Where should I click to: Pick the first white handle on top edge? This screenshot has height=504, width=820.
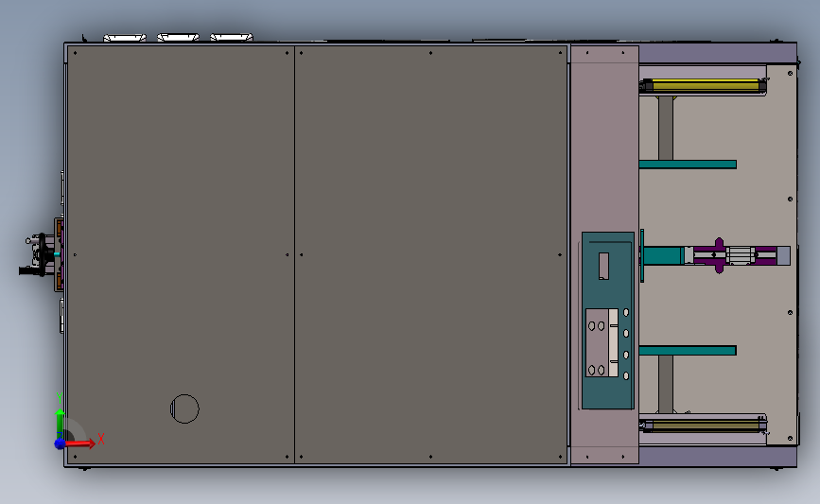(x=125, y=38)
